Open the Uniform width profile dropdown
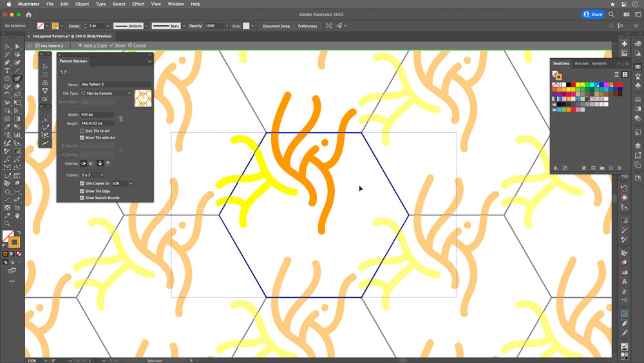 (x=147, y=26)
